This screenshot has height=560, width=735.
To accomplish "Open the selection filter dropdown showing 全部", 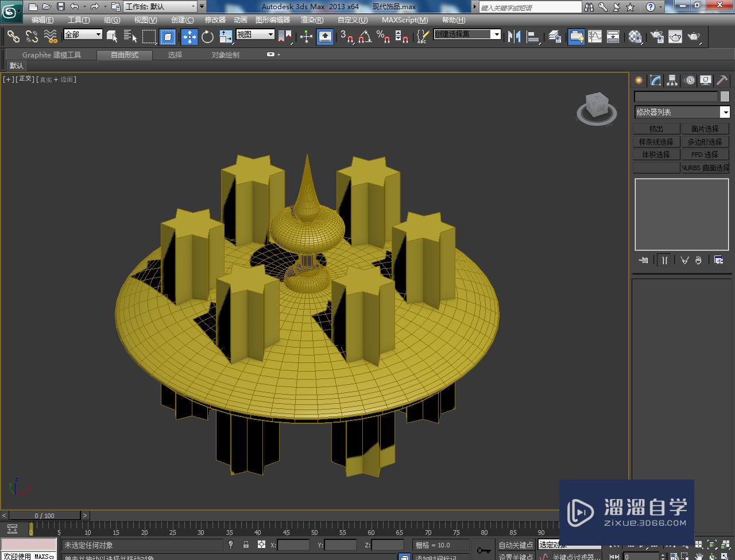I will pyautogui.click(x=83, y=34).
